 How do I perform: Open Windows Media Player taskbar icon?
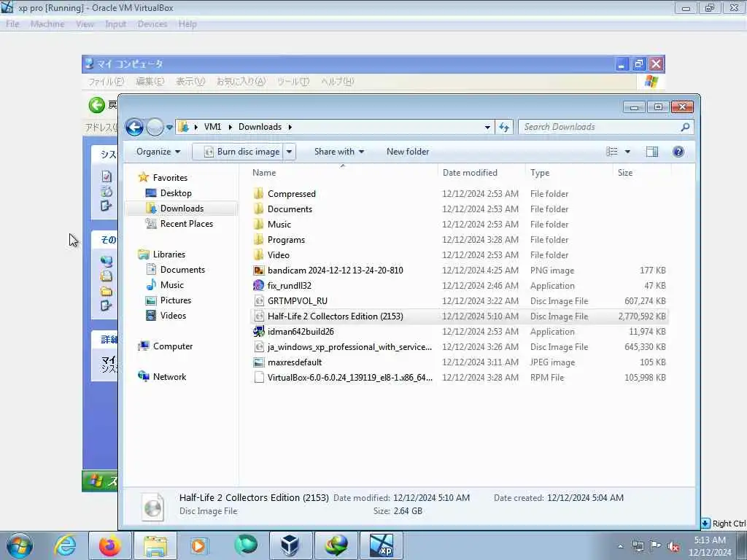coord(198,545)
